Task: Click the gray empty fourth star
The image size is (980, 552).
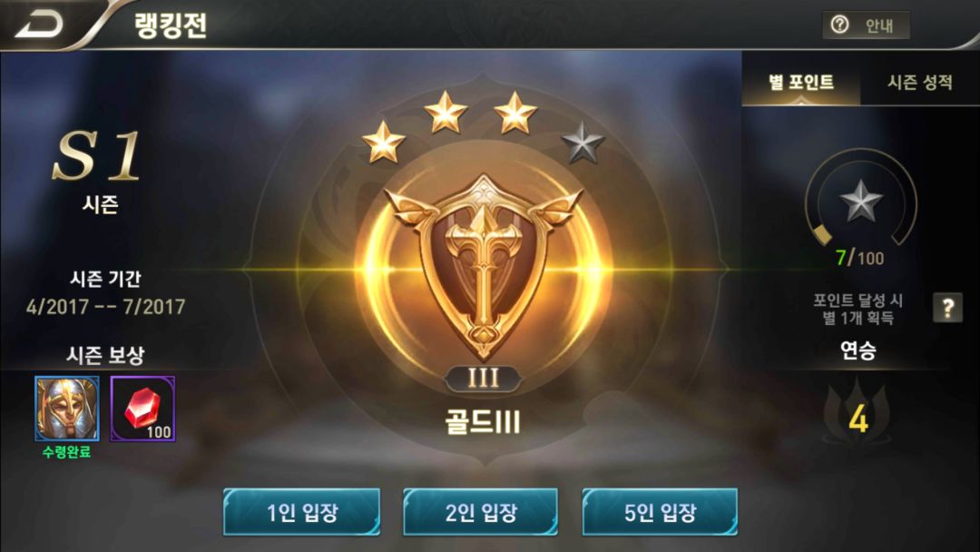Action: [x=582, y=143]
